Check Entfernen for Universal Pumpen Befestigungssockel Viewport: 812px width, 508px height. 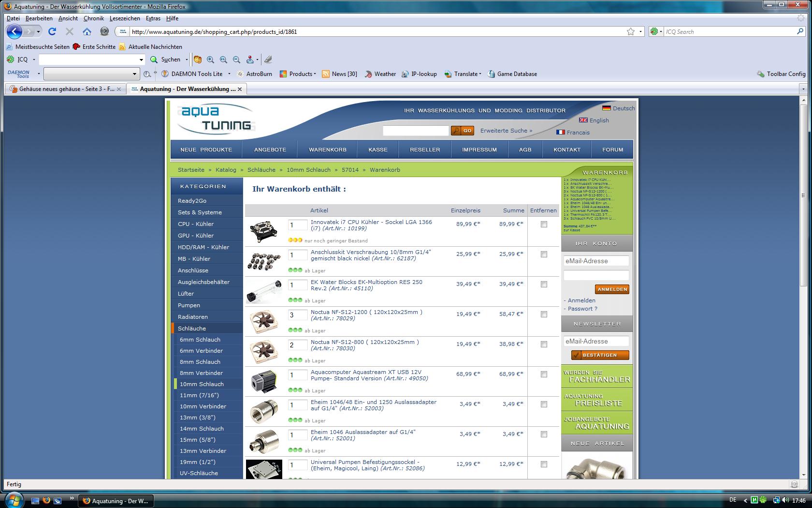(544, 464)
